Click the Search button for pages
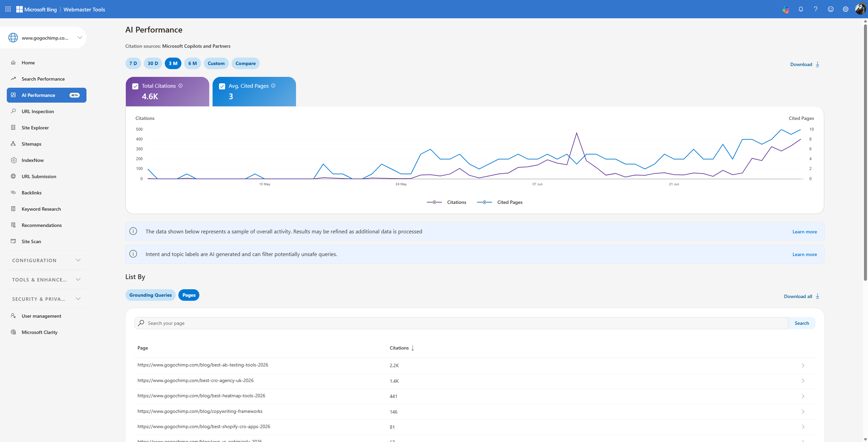 click(x=802, y=323)
